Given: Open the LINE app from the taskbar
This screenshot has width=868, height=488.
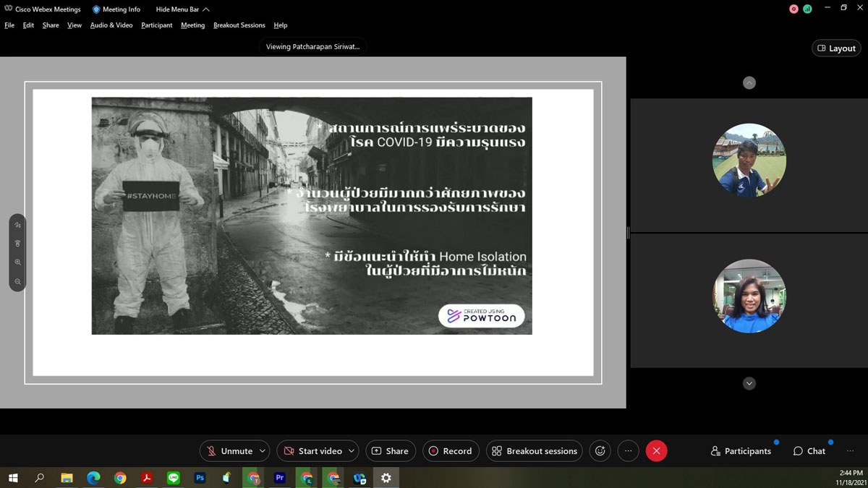Looking at the screenshot, I should [173, 478].
